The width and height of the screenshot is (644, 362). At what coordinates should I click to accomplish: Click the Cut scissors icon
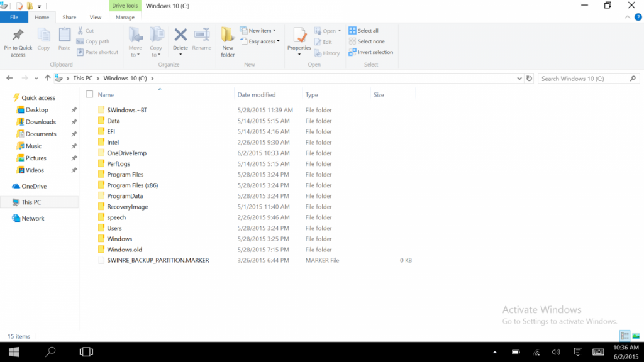(80, 30)
